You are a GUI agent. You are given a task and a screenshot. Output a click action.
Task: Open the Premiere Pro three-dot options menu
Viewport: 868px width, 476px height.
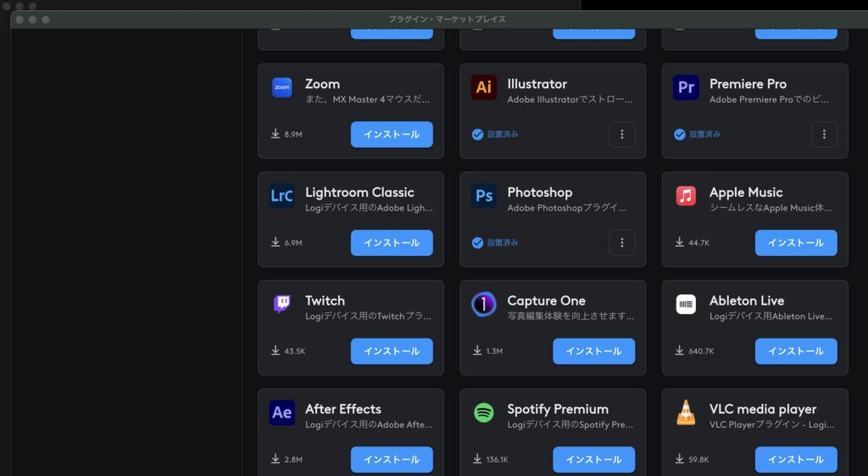point(824,134)
